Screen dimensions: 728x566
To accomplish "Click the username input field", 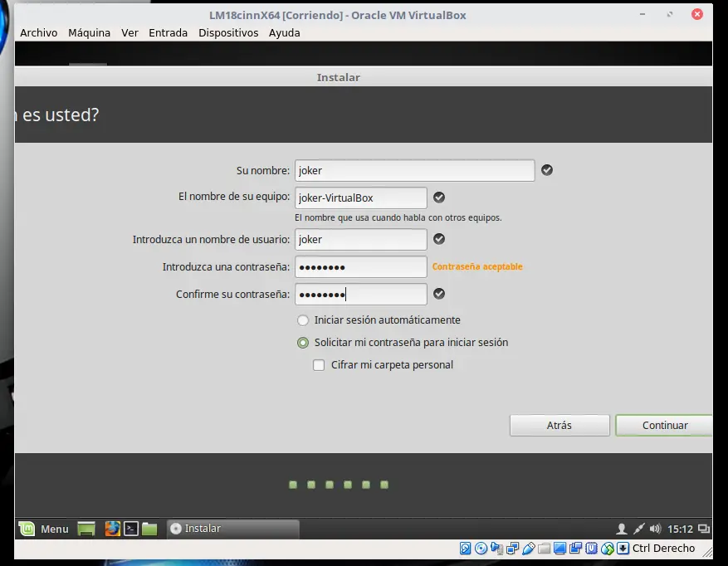I will pyautogui.click(x=361, y=239).
